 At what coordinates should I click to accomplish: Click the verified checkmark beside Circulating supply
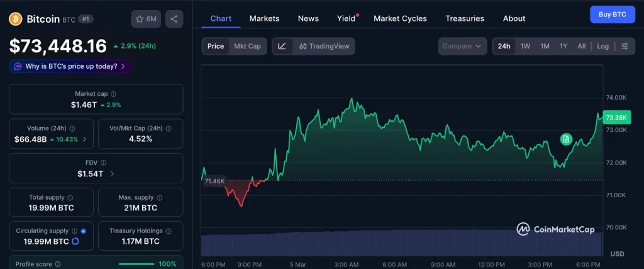[x=84, y=231]
